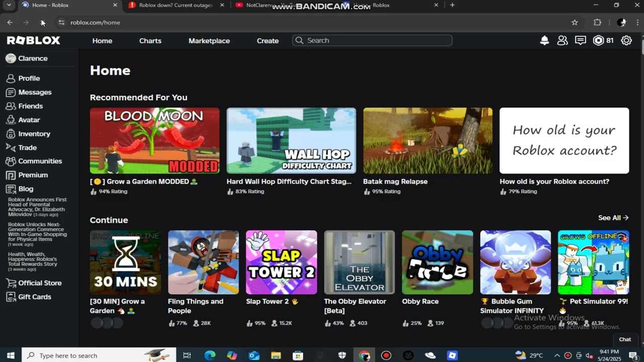644x362 pixels.
Task: Click the Roblox logo
Action: coord(33,40)
